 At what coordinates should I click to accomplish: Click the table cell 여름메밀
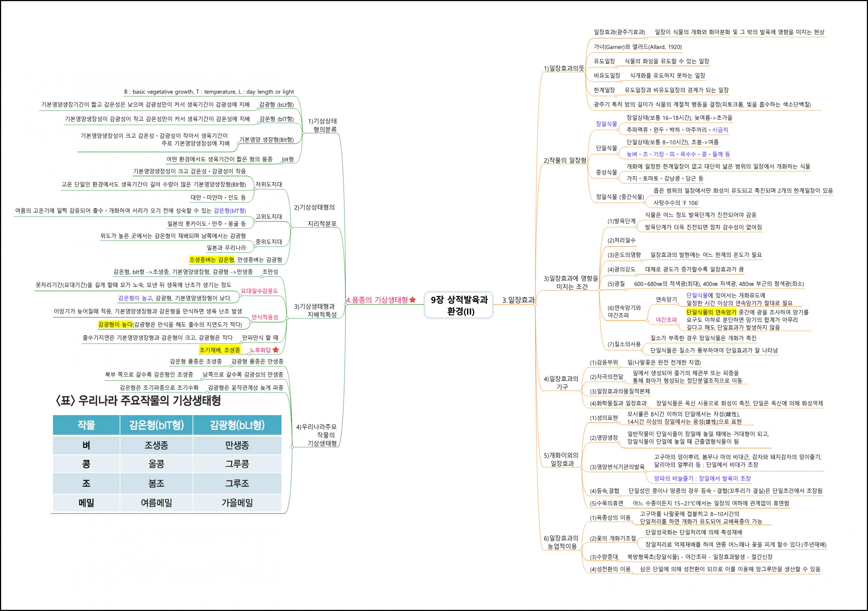click(x=156, y=503)
